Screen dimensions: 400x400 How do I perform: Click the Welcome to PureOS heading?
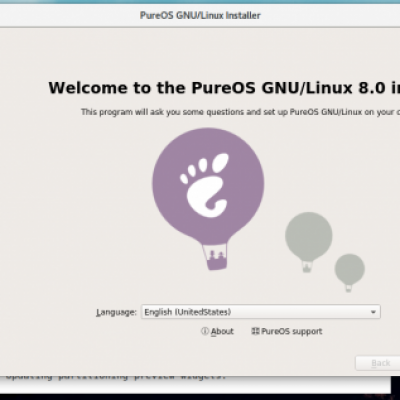pos(224,88)
